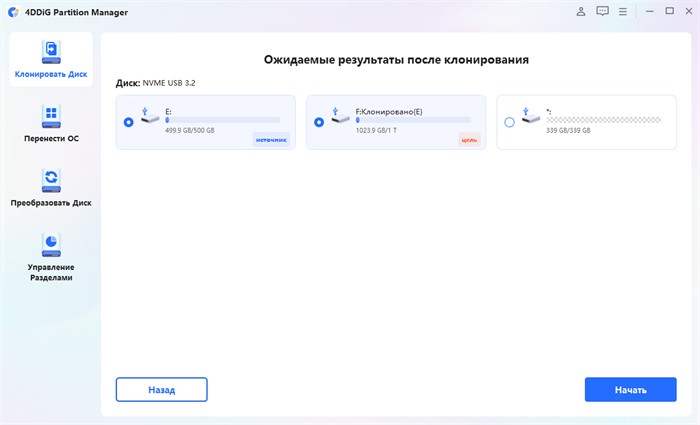Click the F:Клонировано(E) drive icon
This screenshot has height=425, width=700.
pyautogui.click(x=340, y=117)
